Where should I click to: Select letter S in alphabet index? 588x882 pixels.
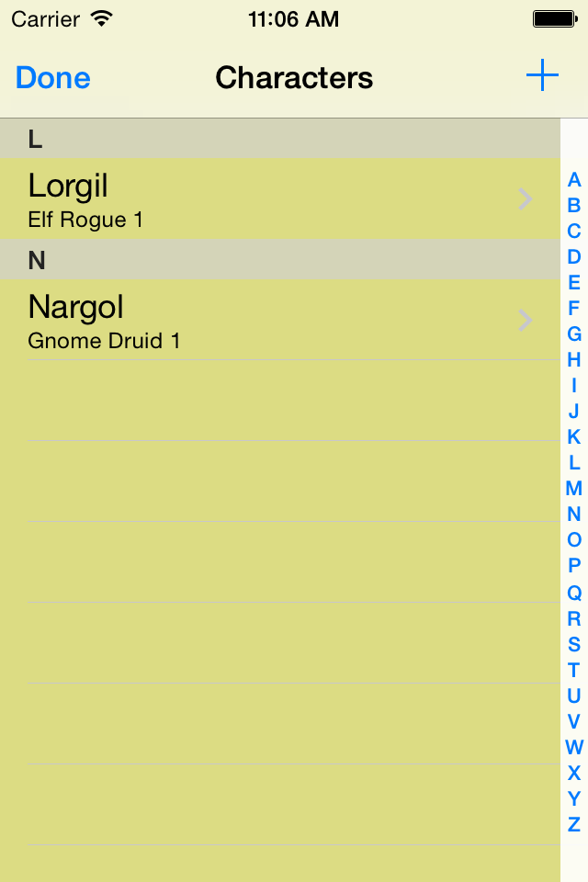coord(574,645)
